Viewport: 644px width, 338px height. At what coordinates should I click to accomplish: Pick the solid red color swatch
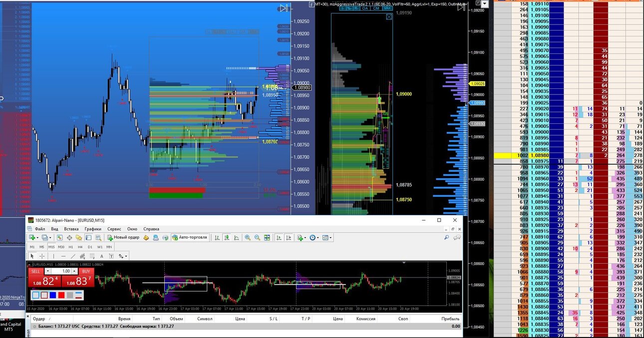[x=61, y=295]
